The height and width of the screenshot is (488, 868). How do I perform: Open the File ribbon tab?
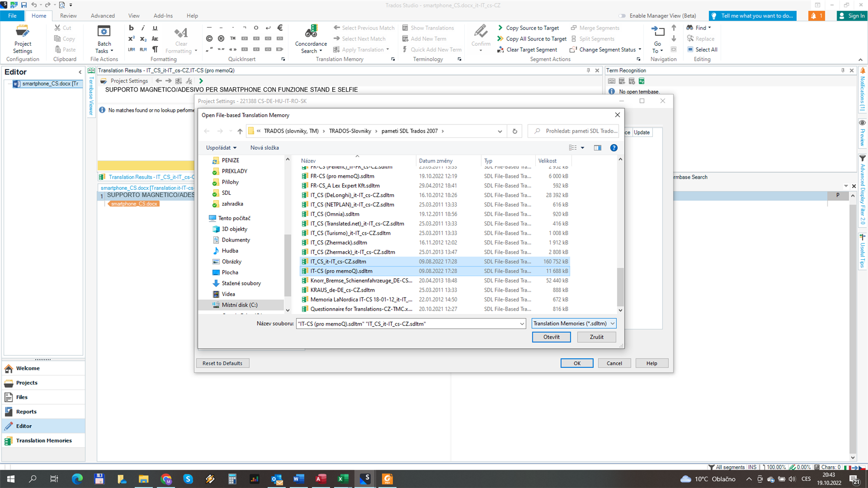click(x=12, y=16)
